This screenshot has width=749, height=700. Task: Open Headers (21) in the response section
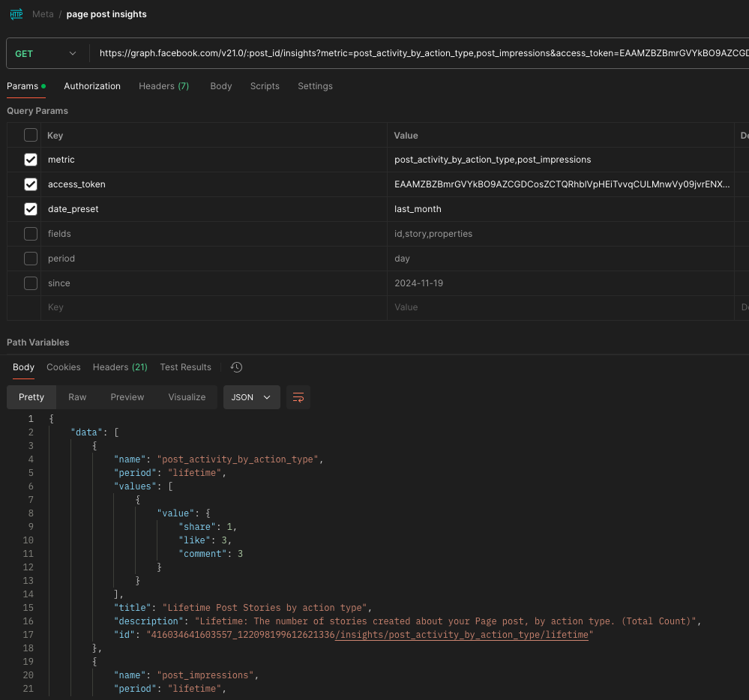(119, 367)
